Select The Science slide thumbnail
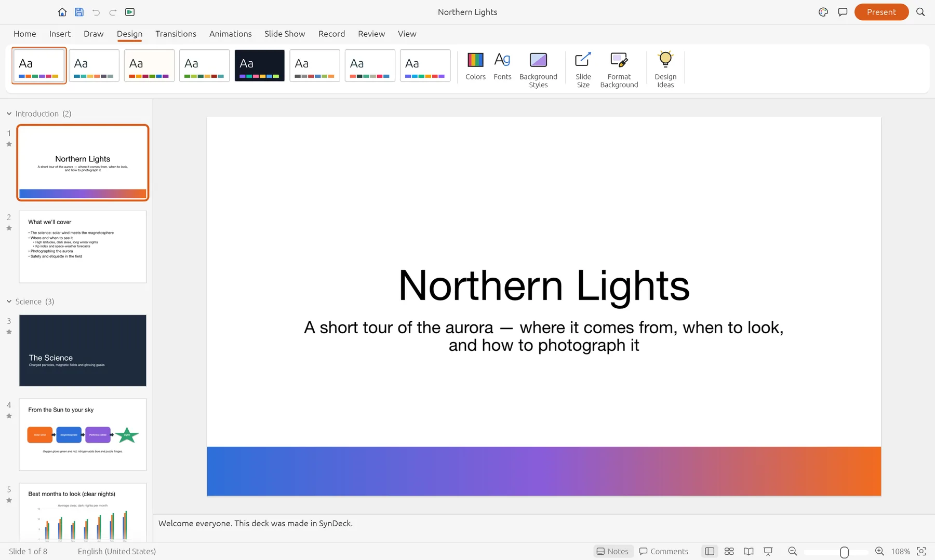The height and width of the screenshot is (560, 935). point(83,350)
